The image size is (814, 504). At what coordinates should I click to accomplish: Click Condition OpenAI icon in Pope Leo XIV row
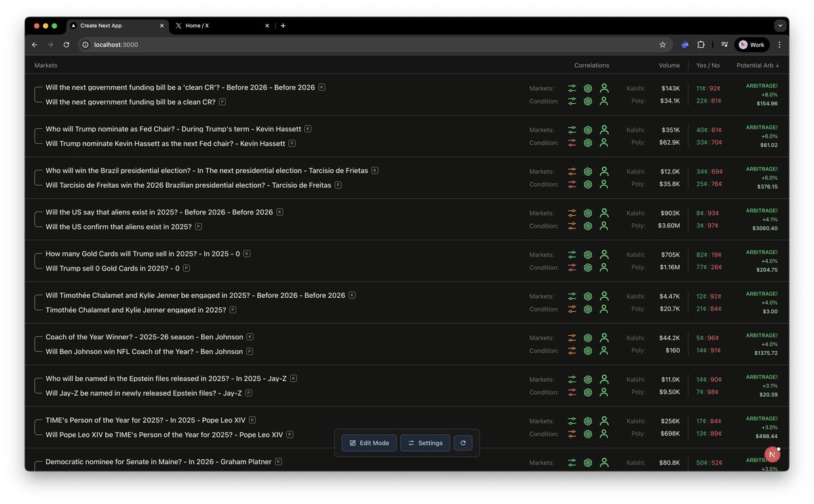(588, 434)
